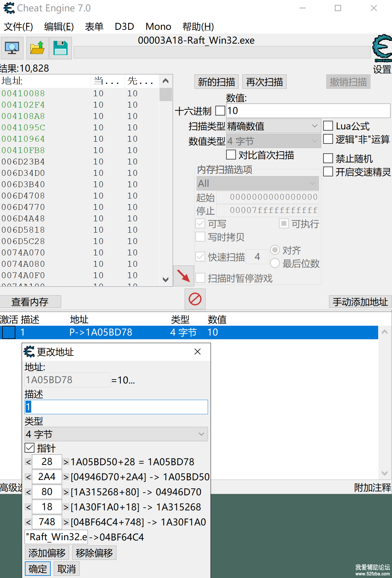
Task: Click the 新的扫描 button
Action: [x=217, y=82]
